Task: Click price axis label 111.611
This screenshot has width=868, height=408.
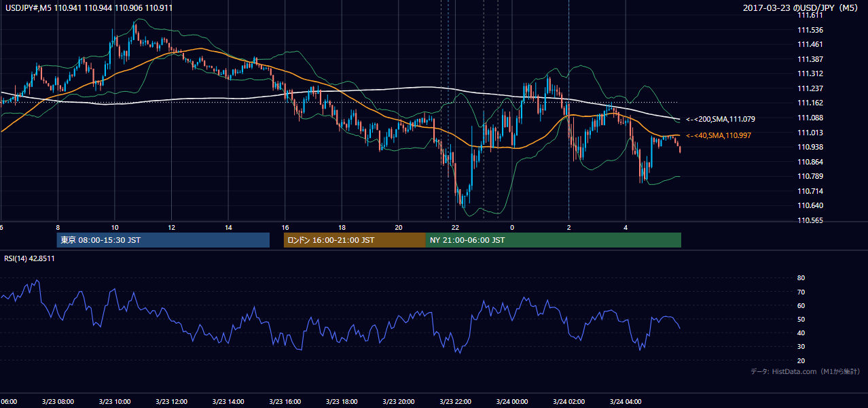Action: [810, 15]
